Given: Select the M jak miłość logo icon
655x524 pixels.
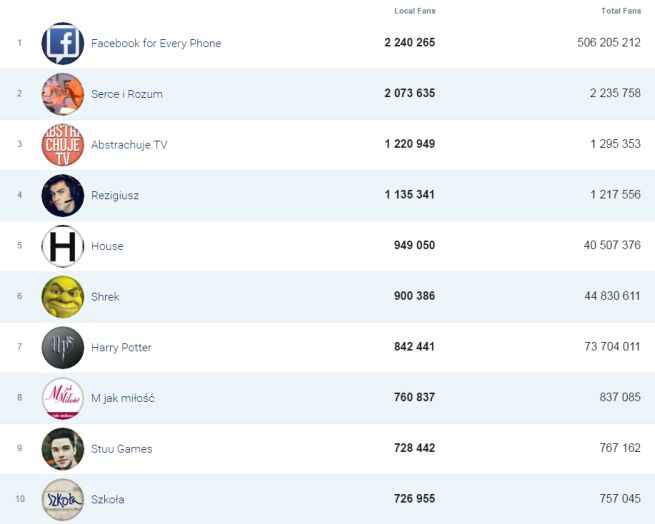Looking at the screenshot, I should point(63,399).
